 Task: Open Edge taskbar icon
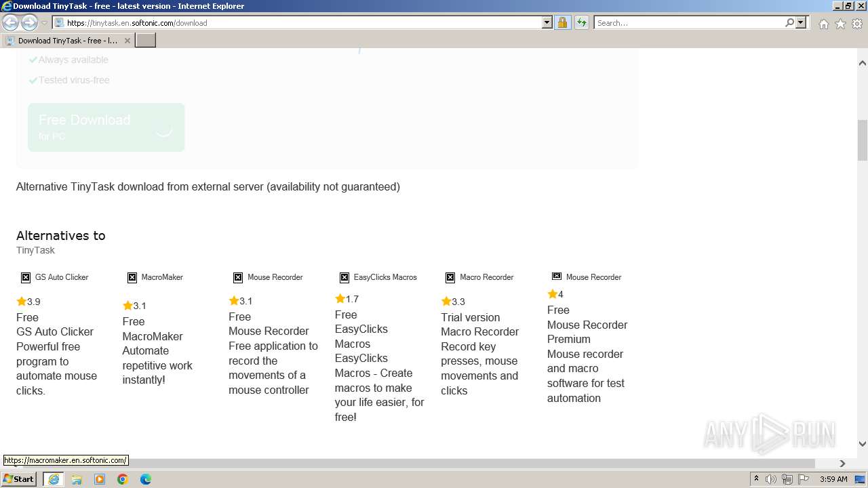146,479
